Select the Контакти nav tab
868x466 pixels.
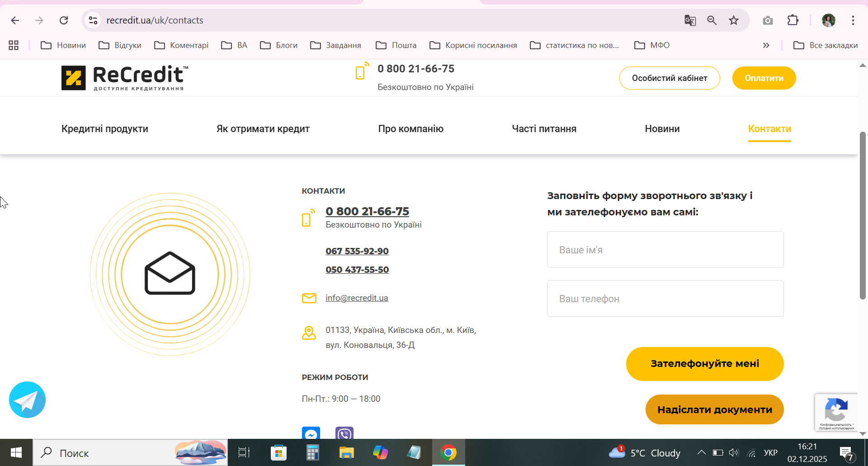tap(769, 129)
